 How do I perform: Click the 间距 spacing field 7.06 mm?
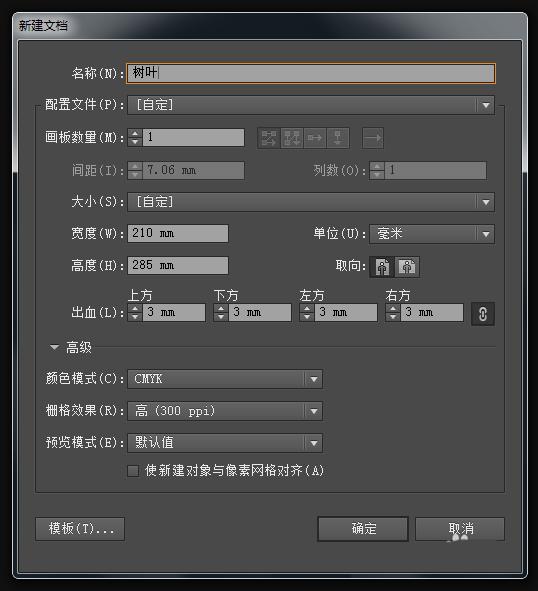pos(193,170)
